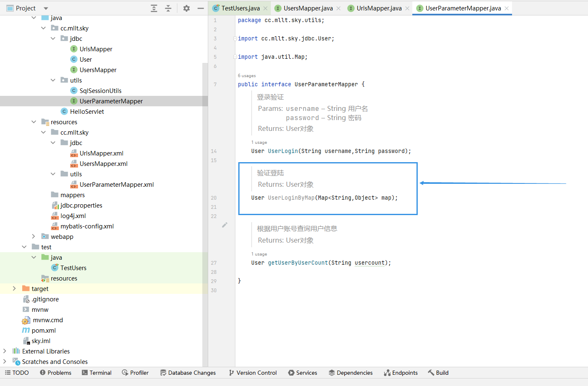588x386 pixels.
Task: Click the getUserByUserCount method name
Action: click(298, 263)
